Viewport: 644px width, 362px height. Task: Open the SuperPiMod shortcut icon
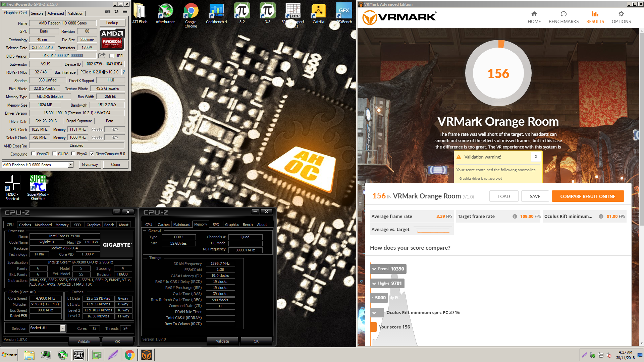(x=38, y=188)
